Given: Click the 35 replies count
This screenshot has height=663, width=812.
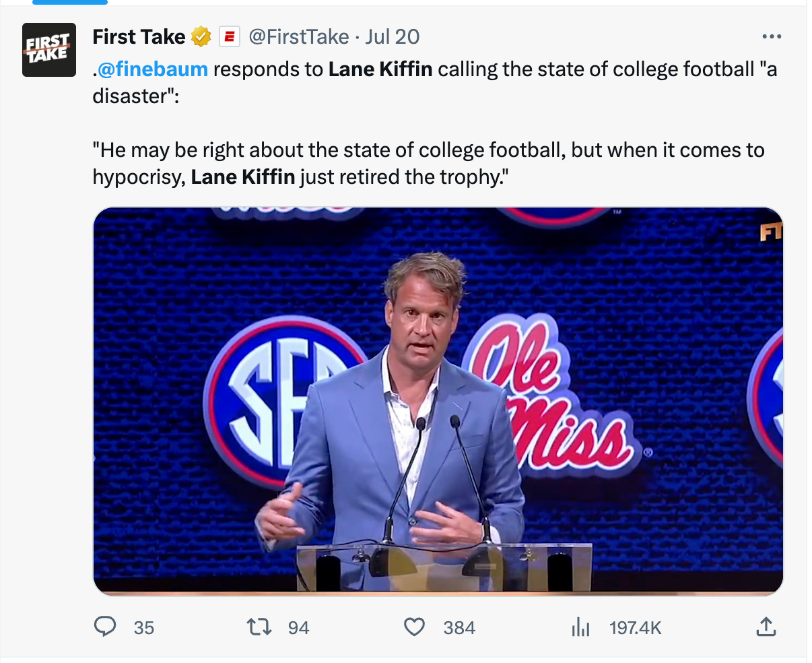Looking at the screenshot, I should tap(144, 628).
